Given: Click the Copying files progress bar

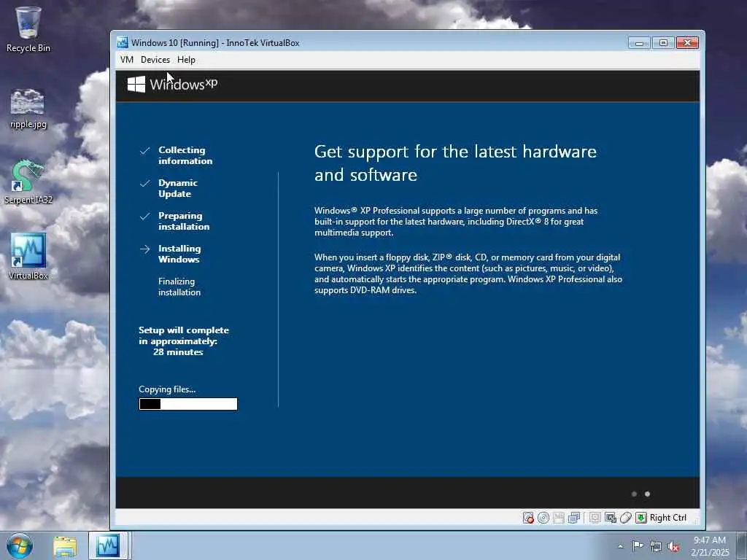Looking at the screenshot, I should [x=188, y=404].
